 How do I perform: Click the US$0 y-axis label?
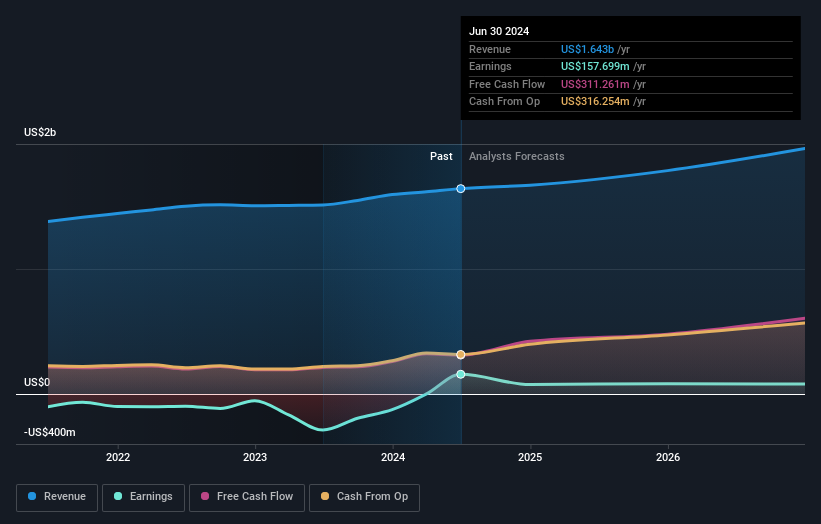point(37,383)
